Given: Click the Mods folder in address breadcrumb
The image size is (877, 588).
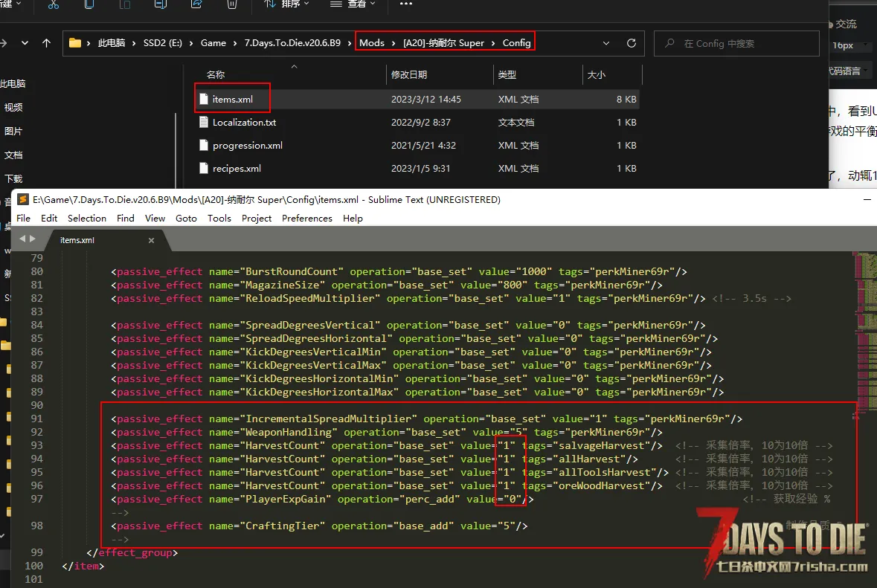Looking at the screenshot, I should coord(372,43).
